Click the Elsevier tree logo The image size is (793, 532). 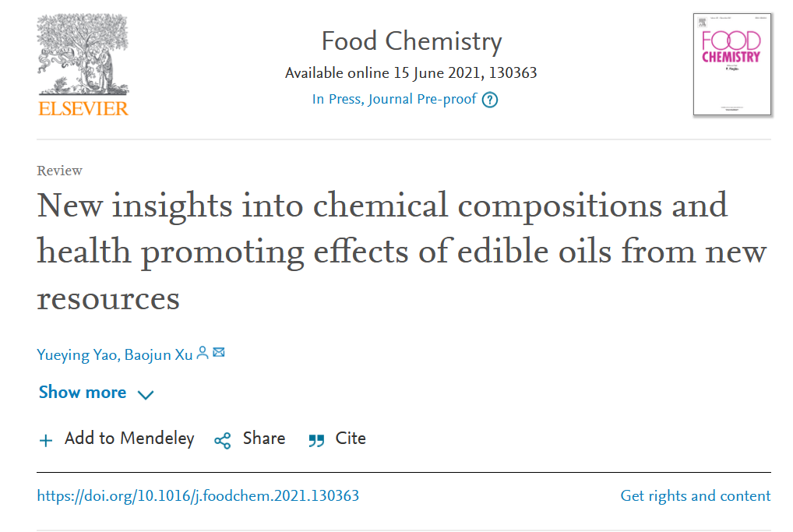pos(83,55)
